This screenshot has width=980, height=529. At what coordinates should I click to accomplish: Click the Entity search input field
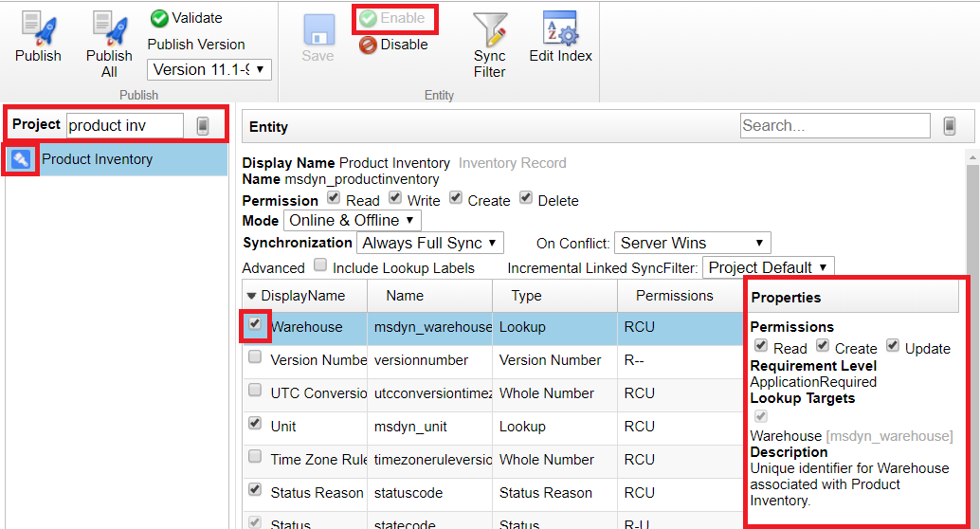pos(834,125)
